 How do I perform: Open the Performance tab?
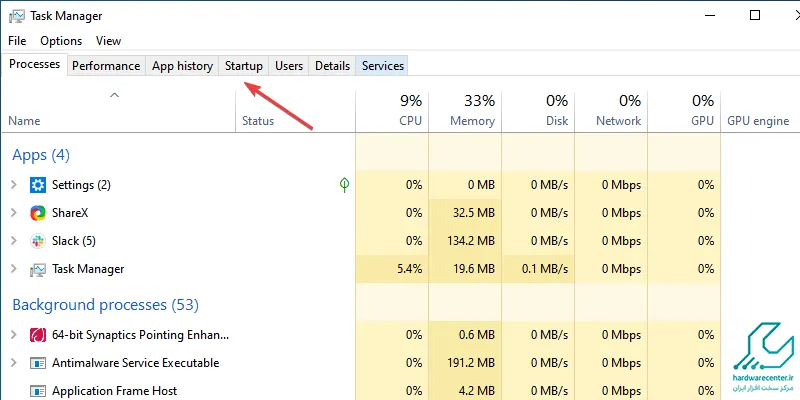[106, 66]
